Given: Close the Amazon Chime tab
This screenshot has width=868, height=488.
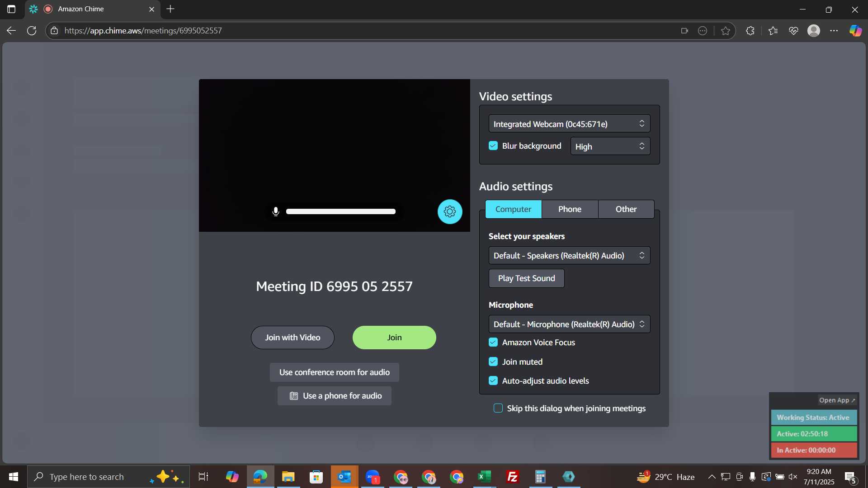Looking at the screenshot, I should 151,9.
